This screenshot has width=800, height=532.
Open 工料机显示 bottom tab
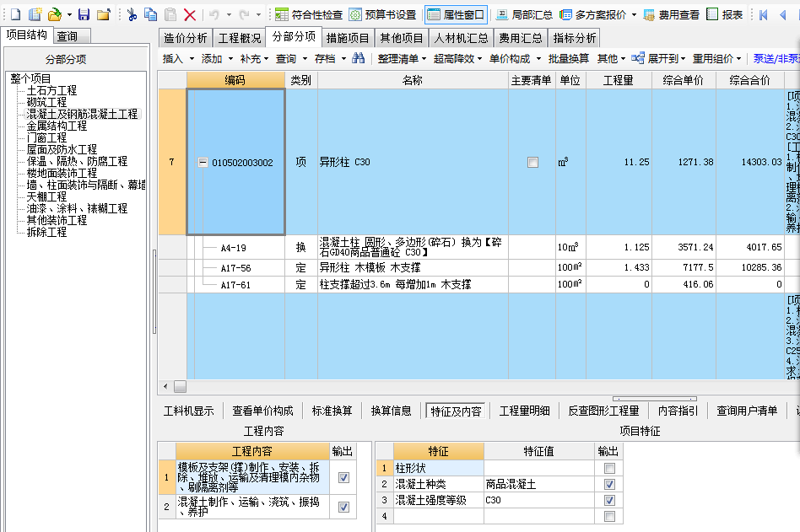[x=189, y=411]
